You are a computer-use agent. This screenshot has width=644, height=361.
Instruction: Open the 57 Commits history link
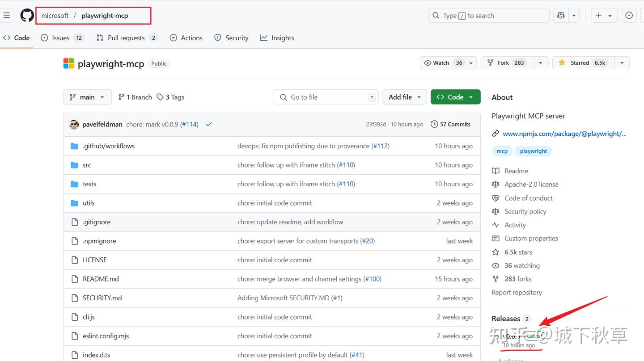pyautogui.click(x=451, y=124)
